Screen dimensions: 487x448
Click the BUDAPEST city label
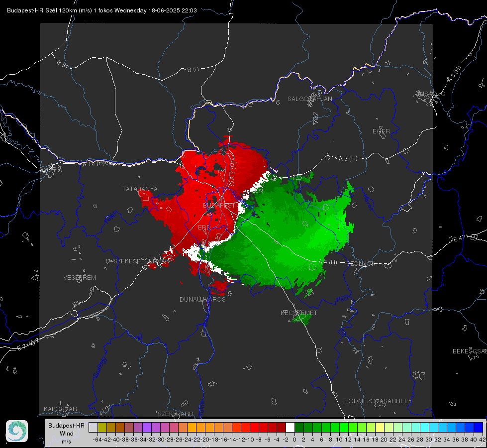tap(219, 206)
